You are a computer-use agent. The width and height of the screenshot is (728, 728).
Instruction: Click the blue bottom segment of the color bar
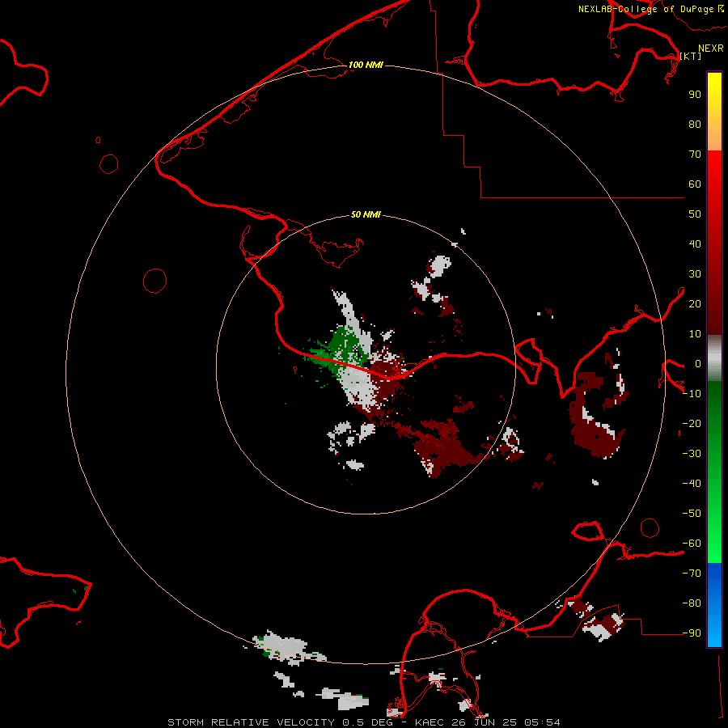click(714, 604)
